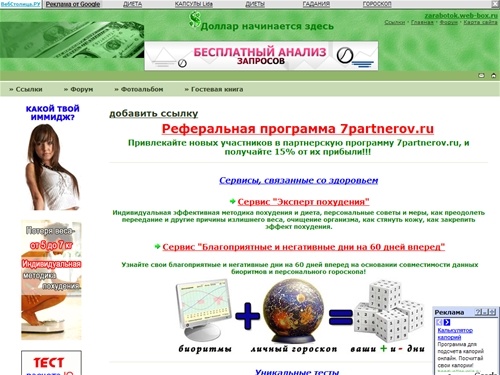This screenshot has height=375, width=500.
Task: Click Реклама widget title
Action: 449,312
